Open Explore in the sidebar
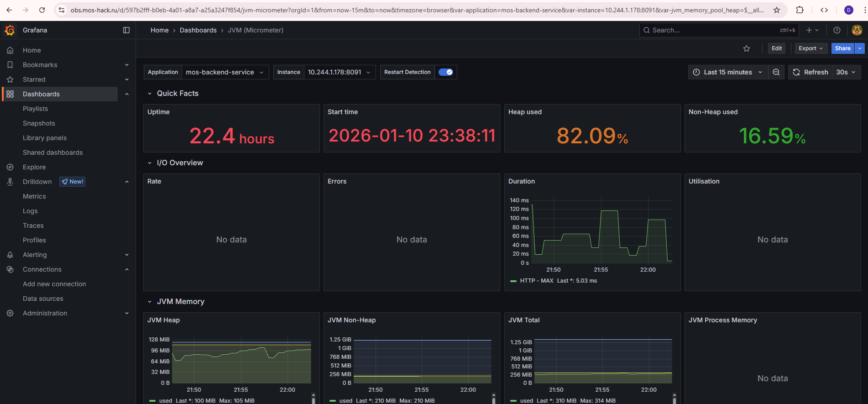868x404 pixels. pyautogui.click(x=34, y=167)
